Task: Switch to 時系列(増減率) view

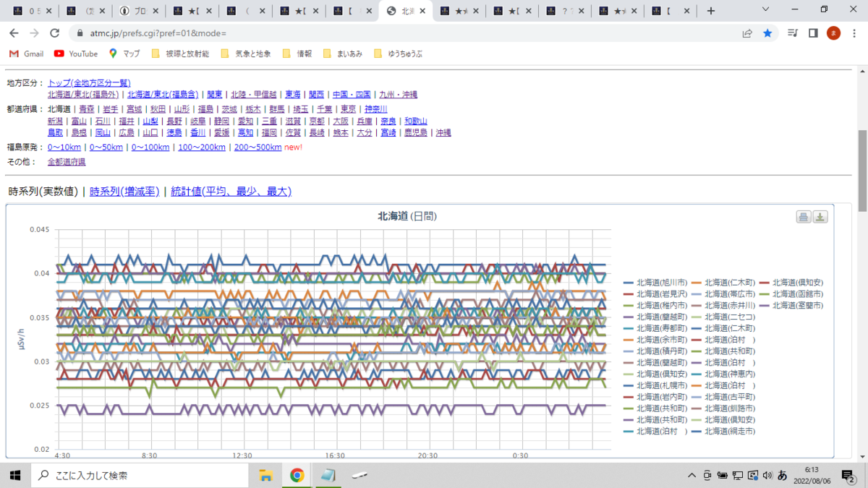Action: coord(124,192)
